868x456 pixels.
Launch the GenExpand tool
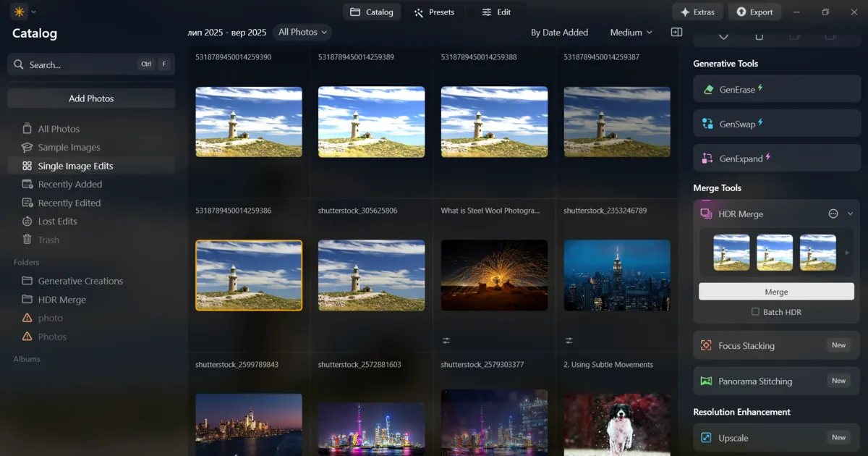pyautogui.click(x=776, y=158)
